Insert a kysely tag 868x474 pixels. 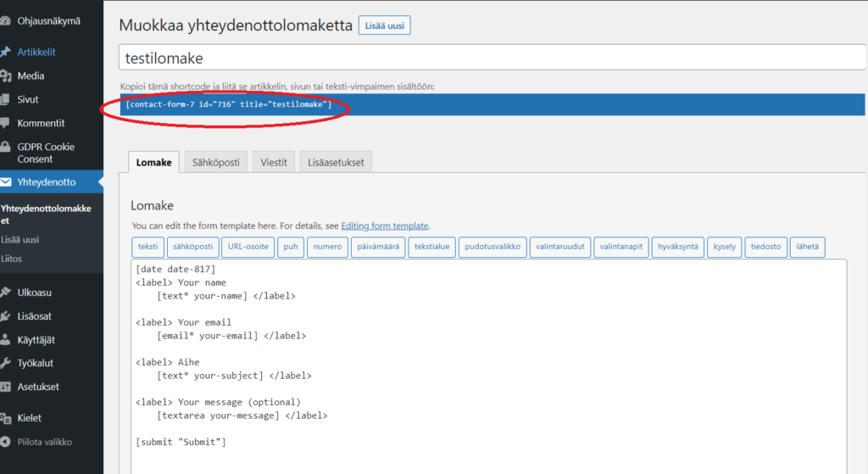725,247
